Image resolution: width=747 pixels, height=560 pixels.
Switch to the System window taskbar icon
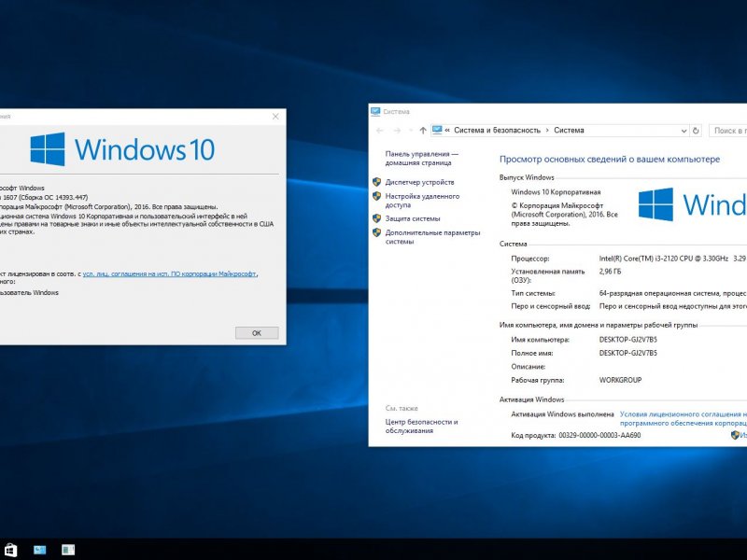[x=39, y=550]
